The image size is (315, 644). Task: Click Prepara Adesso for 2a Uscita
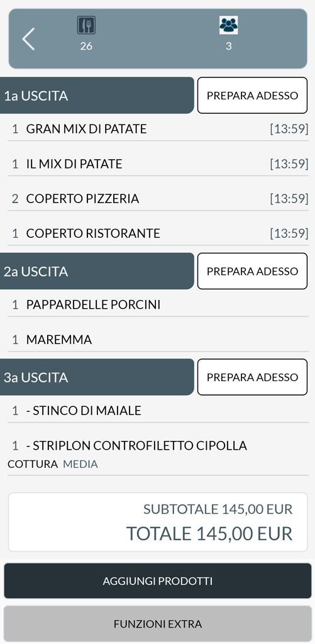tap(252, 271)
